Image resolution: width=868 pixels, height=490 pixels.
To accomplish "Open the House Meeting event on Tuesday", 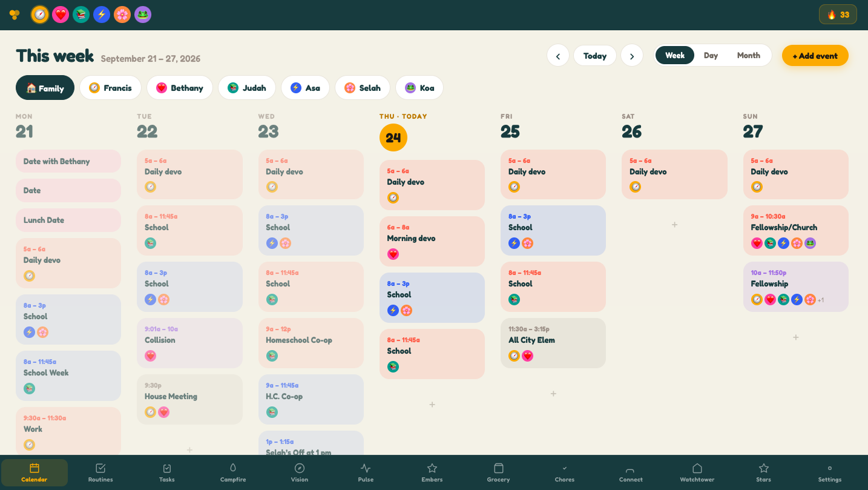I will coord(190,399).
